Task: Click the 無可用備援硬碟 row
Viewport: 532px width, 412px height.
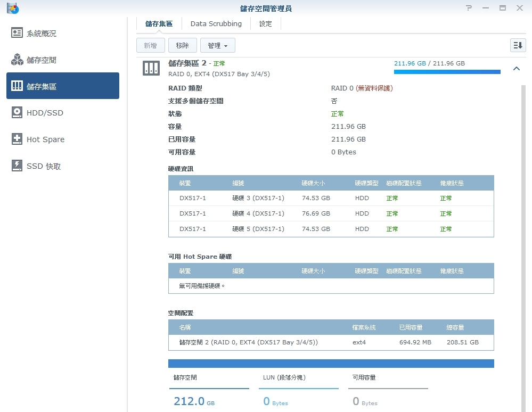Action: (x=331, y=286)
